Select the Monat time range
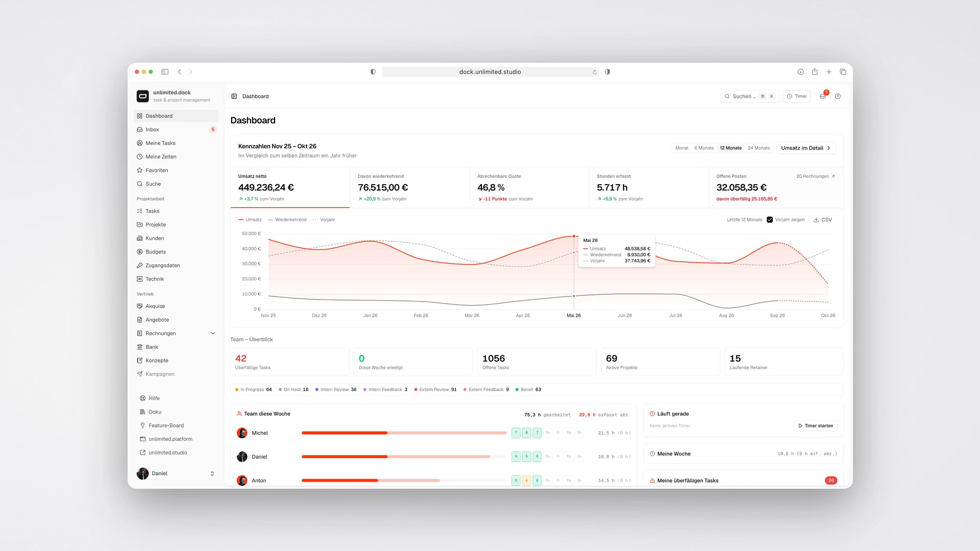Screen dimensions: 980x551 coord(682,148)
